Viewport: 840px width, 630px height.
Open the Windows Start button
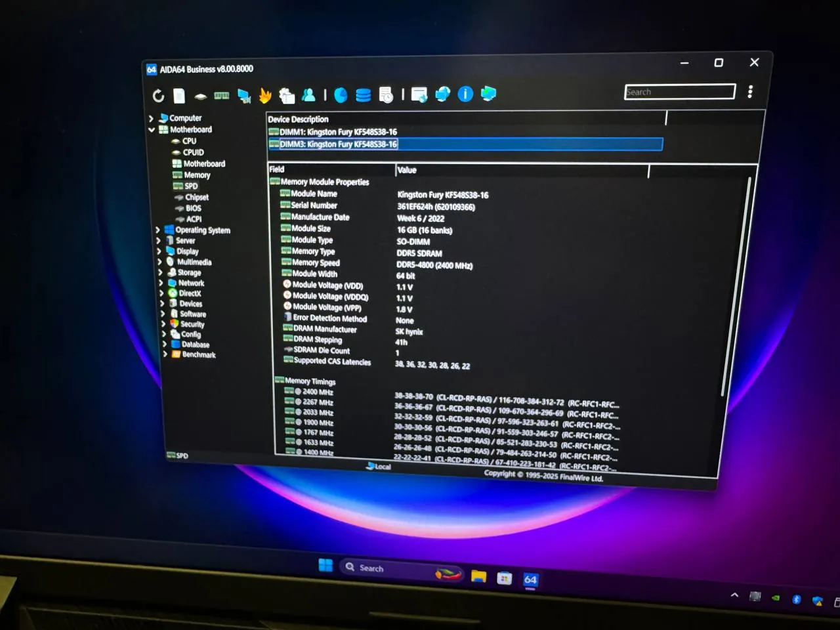[325, 566]
